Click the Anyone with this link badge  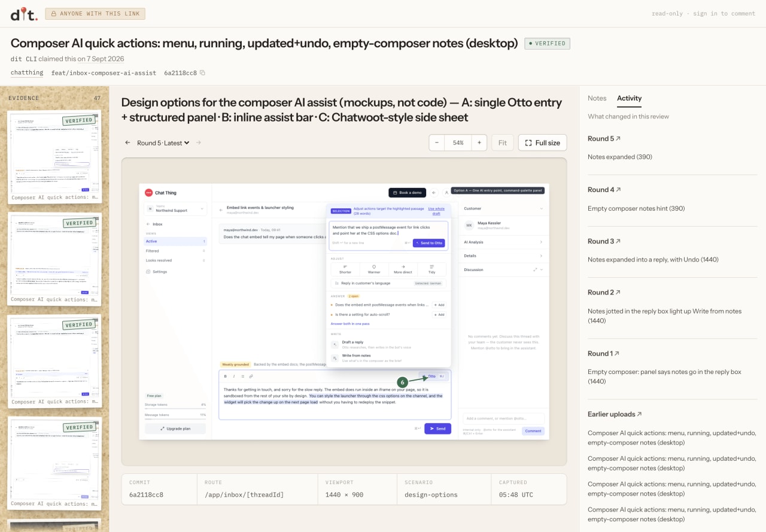coord(95,14)
